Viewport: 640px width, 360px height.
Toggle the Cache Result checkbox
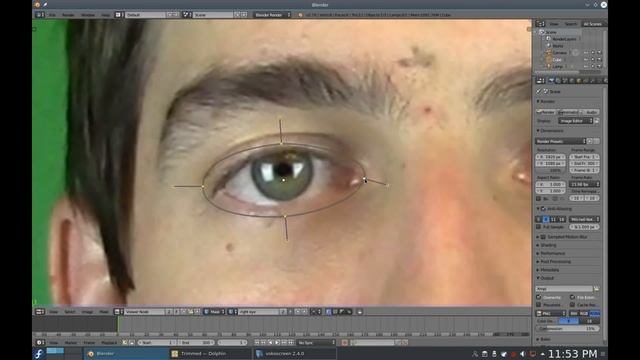pyautogui.click(x=572, y=305)
